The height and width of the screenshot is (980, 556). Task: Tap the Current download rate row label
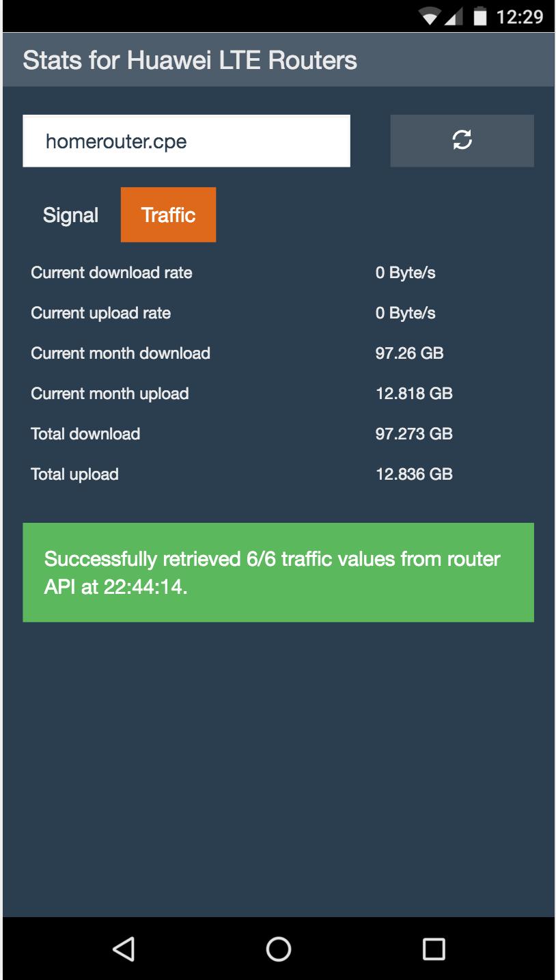(111, 273)
